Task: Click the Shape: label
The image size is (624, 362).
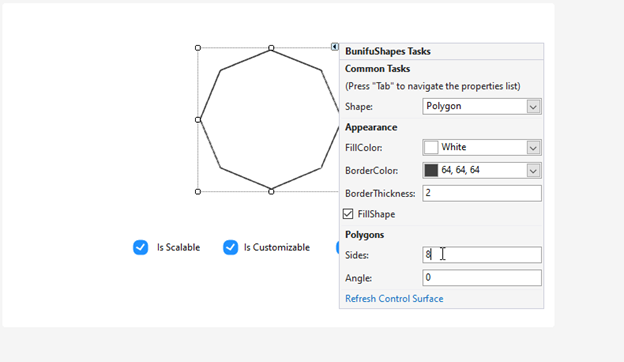Action: 359,107
